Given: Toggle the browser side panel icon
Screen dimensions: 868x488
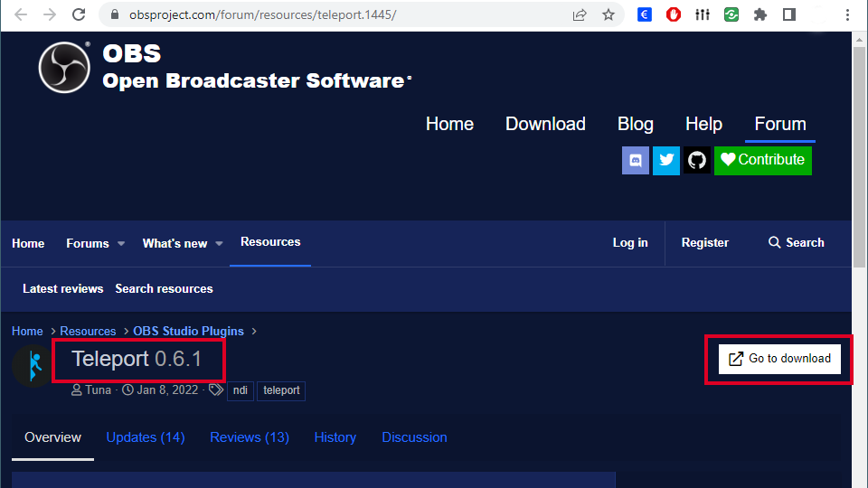Looking at the screenshot, I should click(789, 15).
